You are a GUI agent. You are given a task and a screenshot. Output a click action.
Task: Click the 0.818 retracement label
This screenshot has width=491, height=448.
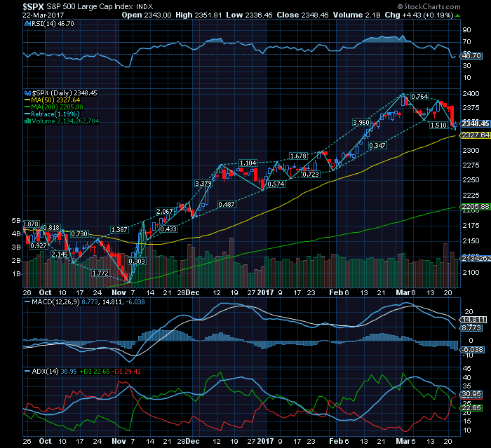point(51,228)
